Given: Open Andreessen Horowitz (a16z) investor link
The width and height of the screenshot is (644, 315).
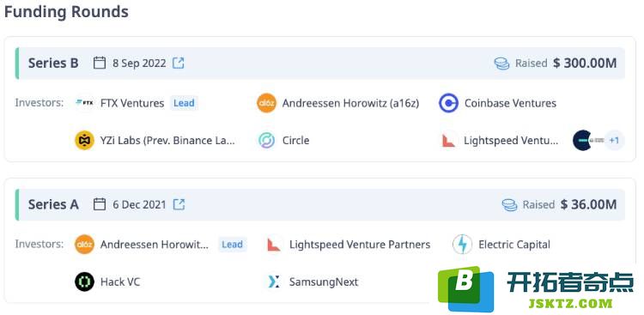Looking at the screenshot, I should (x=350, y=103).
